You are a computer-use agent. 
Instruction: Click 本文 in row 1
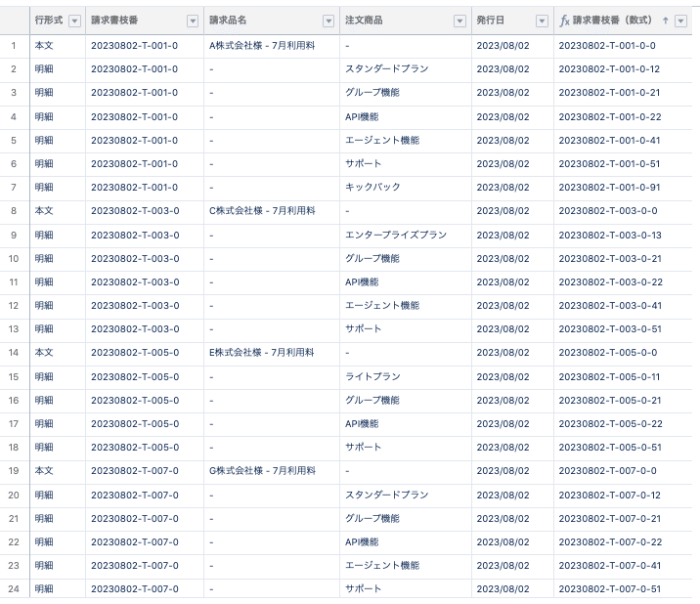(44, 46)
